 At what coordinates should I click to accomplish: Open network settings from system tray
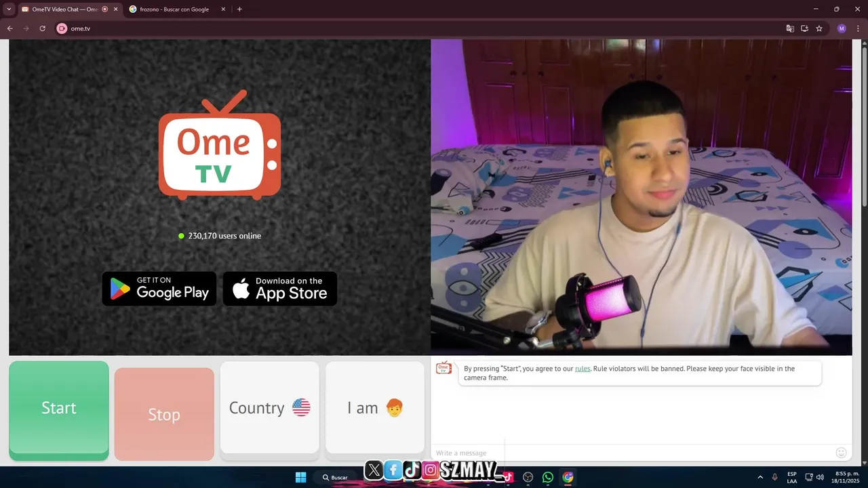809,477
